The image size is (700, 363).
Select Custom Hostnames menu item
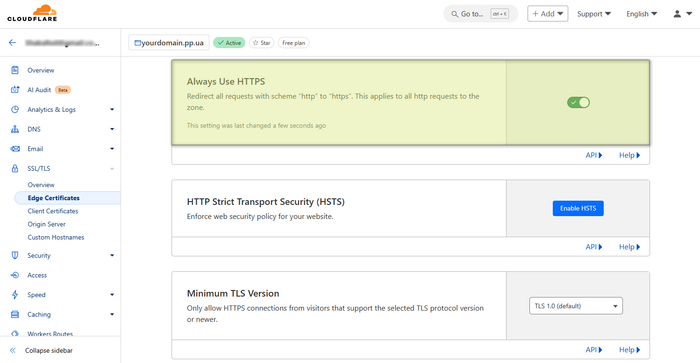(56, 238)
